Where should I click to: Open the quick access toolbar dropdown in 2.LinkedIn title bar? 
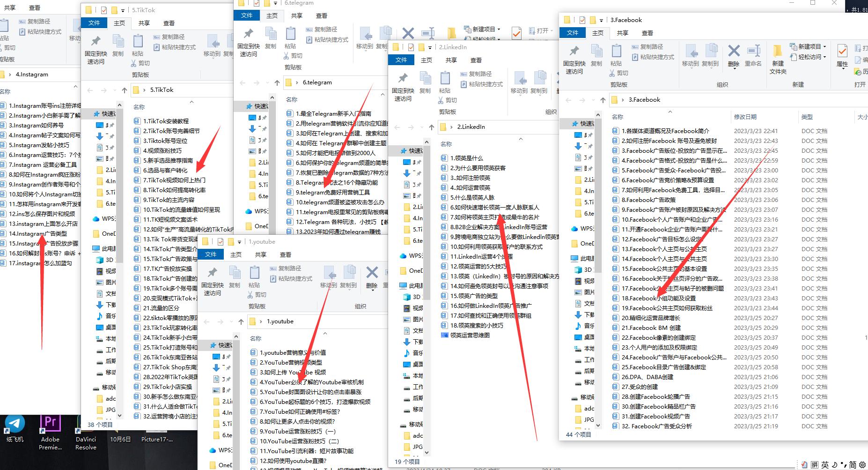430,48
